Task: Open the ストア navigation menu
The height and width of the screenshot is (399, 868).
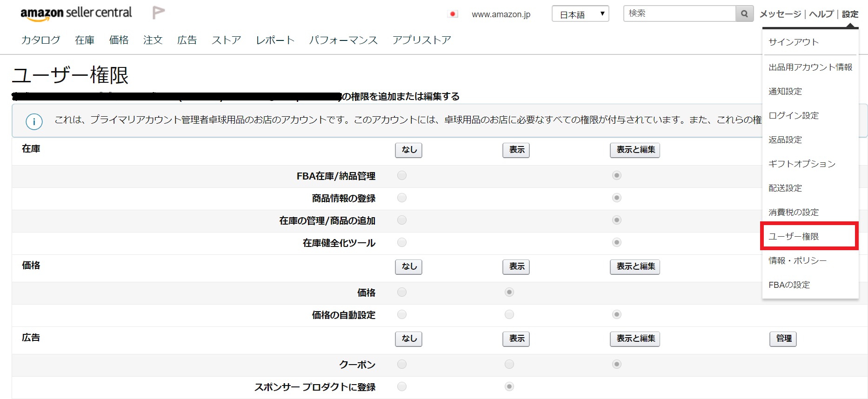Action: [x=227, y=40]
